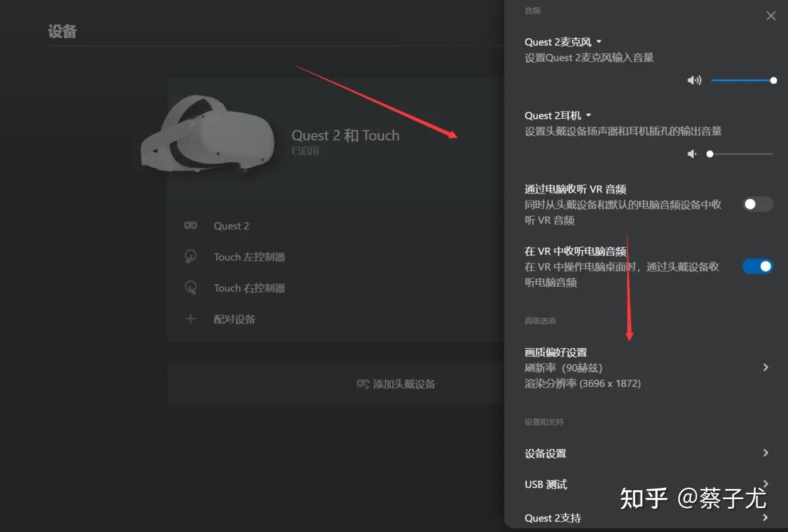The height and width of the screenshot is (532, 788).
Task: Click the headset icon on 添加头戴设备 button
Action: point(362,384)
